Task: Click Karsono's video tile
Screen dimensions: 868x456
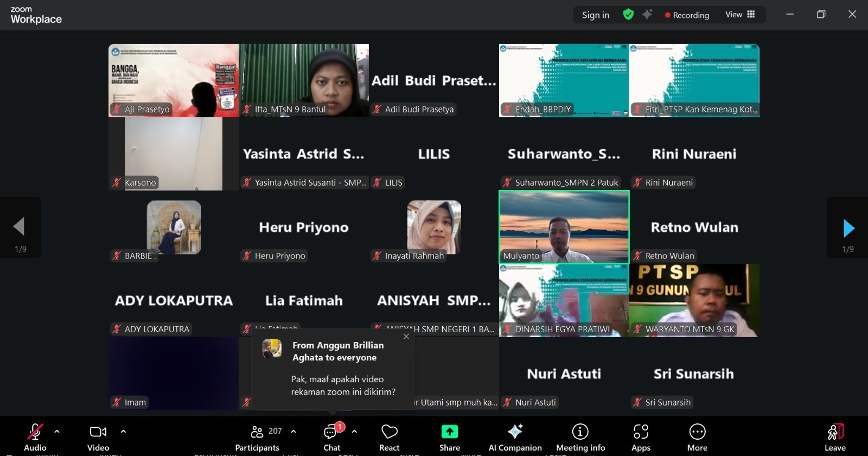Action: point(174,154)
